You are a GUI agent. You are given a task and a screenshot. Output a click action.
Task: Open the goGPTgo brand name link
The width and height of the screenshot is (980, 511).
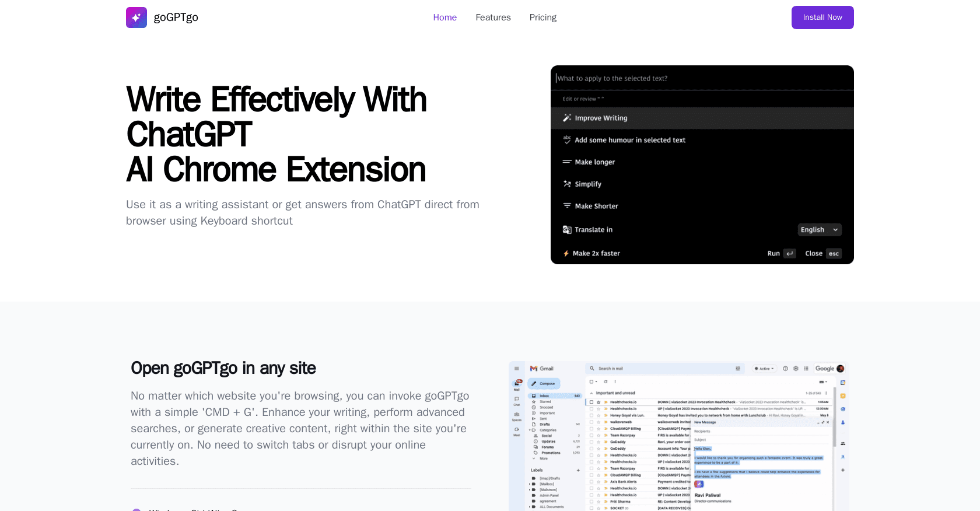click(176, 17)
